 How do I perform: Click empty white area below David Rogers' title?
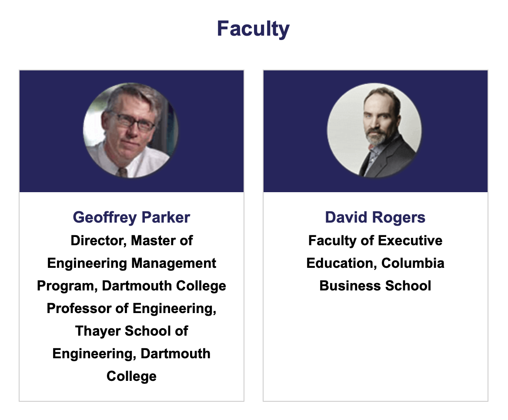point(375,348)
